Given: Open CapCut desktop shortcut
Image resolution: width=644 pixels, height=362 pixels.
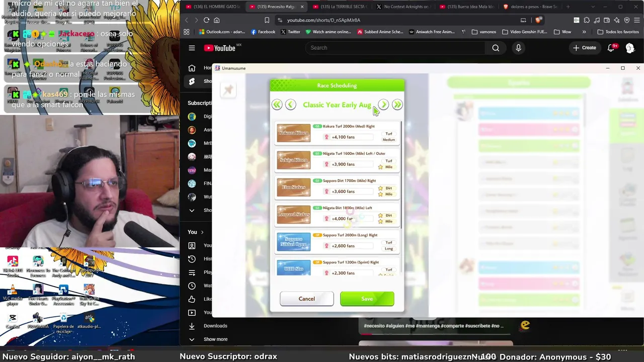Looking at the screenshot, I should tap(13, 321).
